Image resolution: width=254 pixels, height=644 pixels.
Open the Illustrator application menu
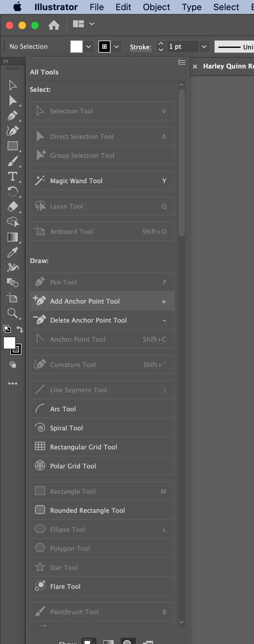56,7
